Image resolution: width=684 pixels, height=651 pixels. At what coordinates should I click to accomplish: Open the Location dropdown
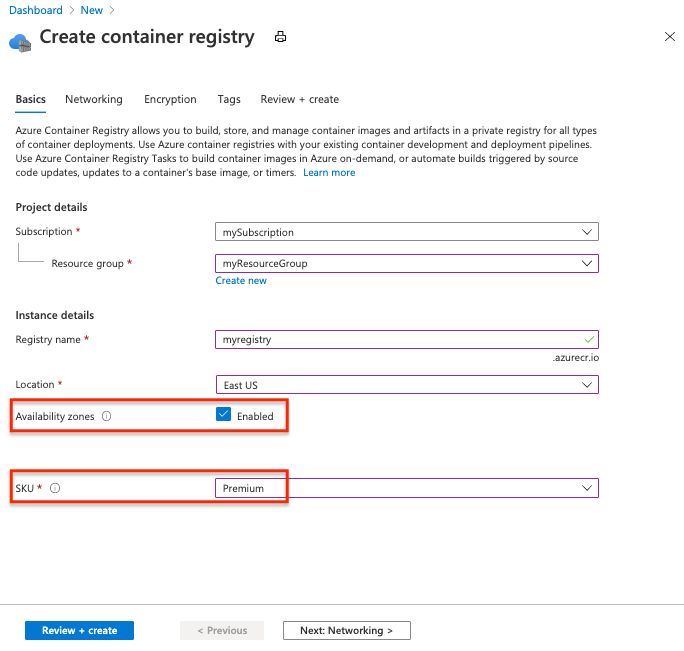[406, 385]
